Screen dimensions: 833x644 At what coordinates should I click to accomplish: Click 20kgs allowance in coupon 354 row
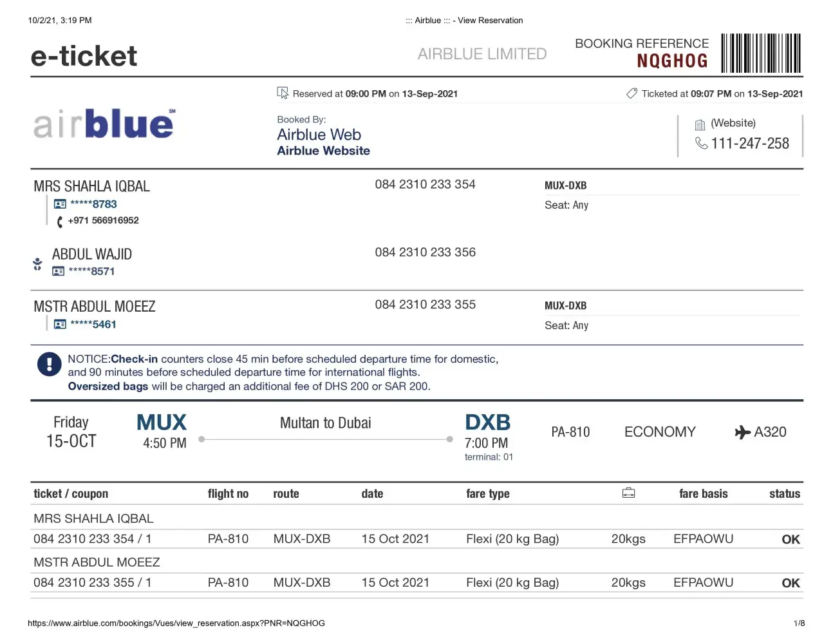tap(628, 539)
